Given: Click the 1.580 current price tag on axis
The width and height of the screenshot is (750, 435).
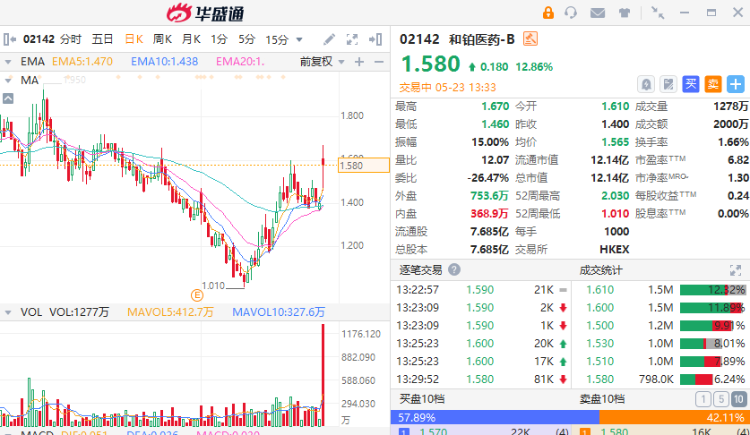Looking at the screenshot, I should (x=364, y=166).
